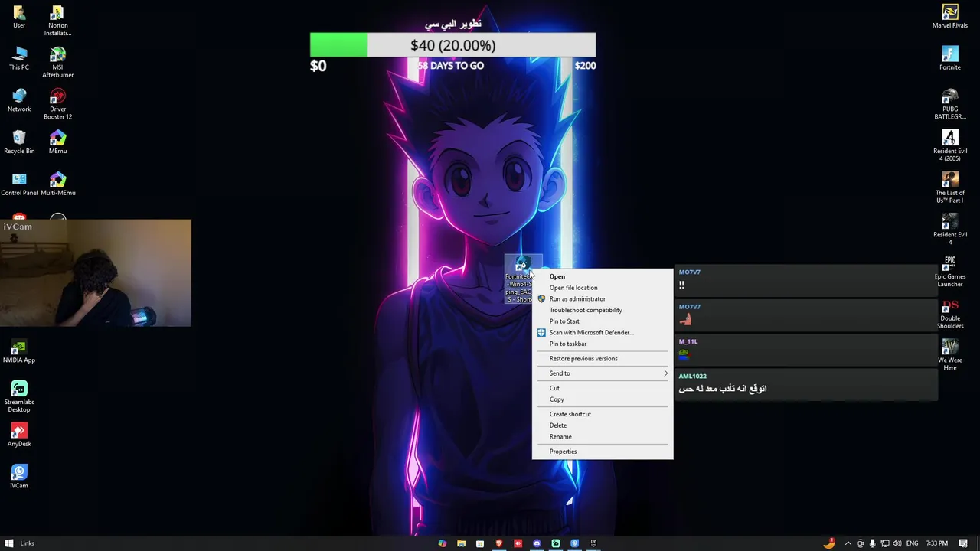Select the PUBG BATTLEGROUNDS desktop icon
980x551 pixels.
pyautogui.click(x=949, y=104)
